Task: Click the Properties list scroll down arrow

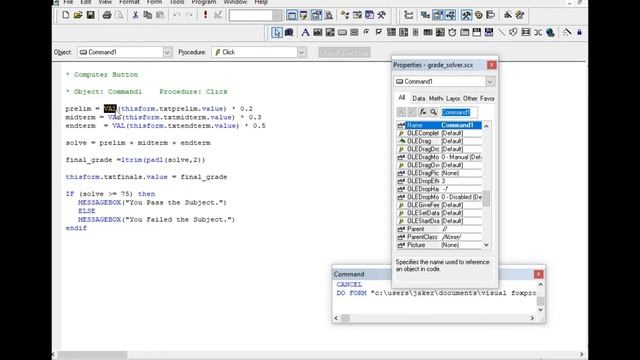Action: click(x=487, y=245)
